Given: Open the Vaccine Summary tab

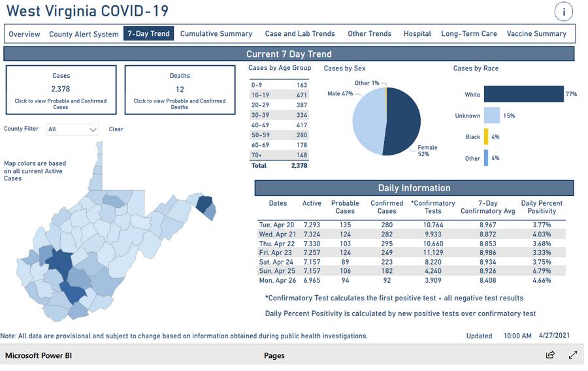Looking at the screenshot, I should 536,34.
